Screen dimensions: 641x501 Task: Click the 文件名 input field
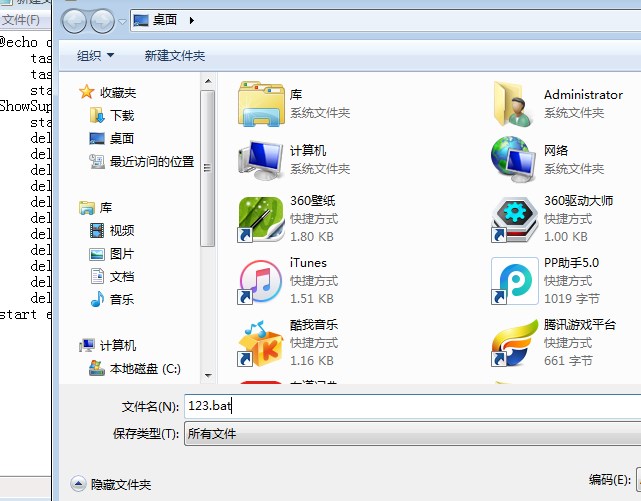coord(412,406)
